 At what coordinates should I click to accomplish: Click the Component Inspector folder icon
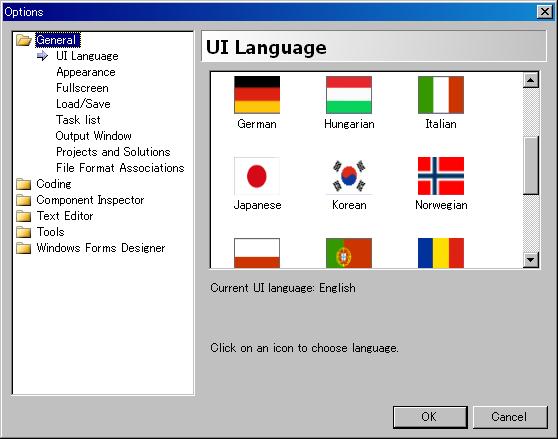[x=24, y=200]
